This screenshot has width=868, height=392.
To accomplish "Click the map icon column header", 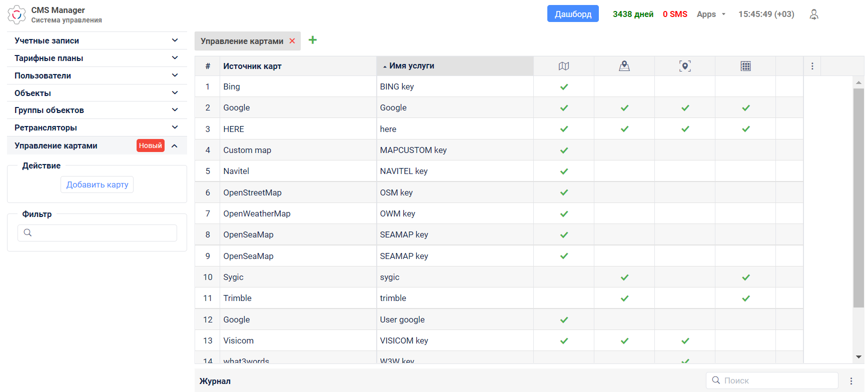I will tap(564, 66).
